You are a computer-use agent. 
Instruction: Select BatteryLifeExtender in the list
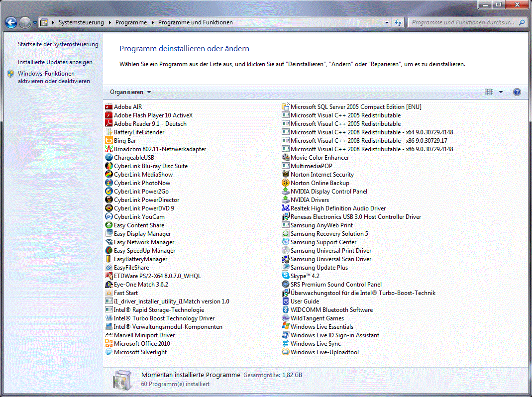pos(135,132)
